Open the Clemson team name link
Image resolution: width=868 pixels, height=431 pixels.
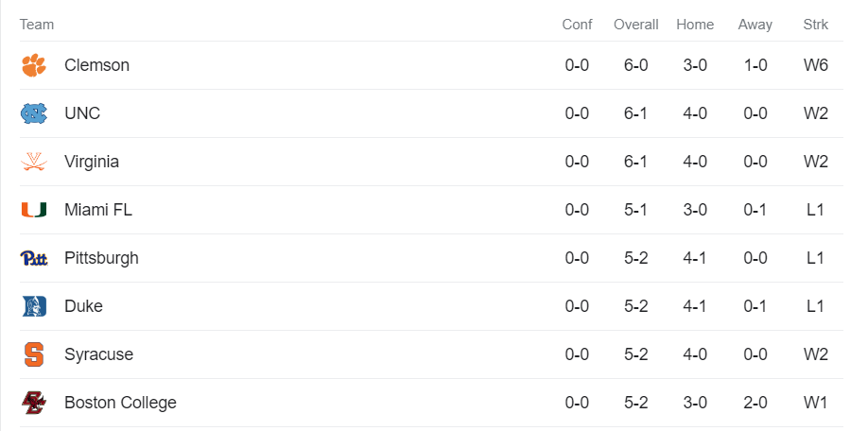pyautogui.click(x=96, y=65)
